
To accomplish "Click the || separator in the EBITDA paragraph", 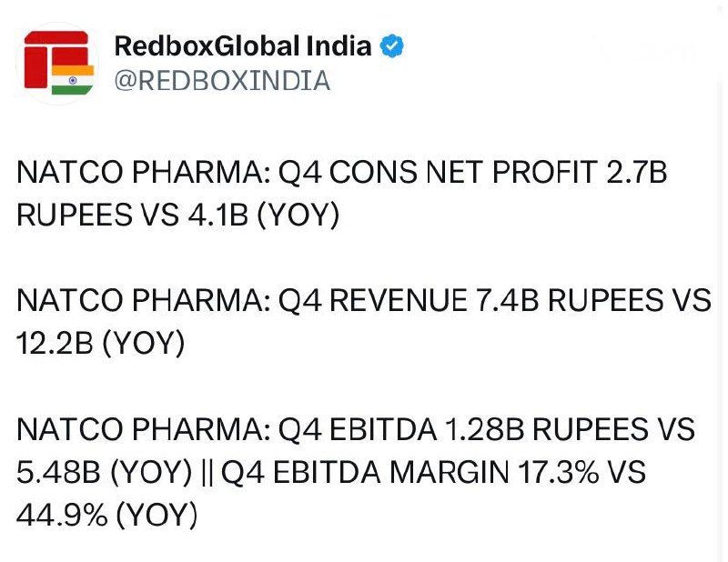I will [x=207, y=473].
